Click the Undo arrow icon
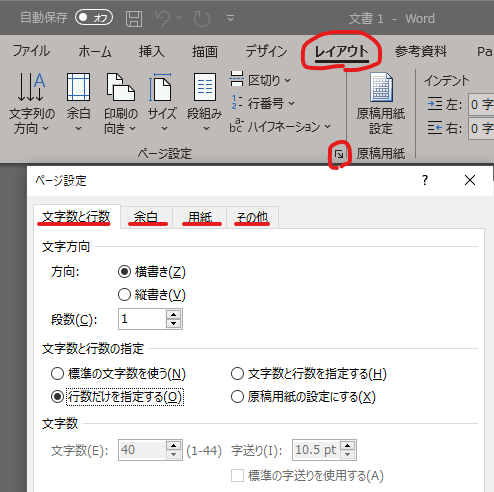 point(163,18)
